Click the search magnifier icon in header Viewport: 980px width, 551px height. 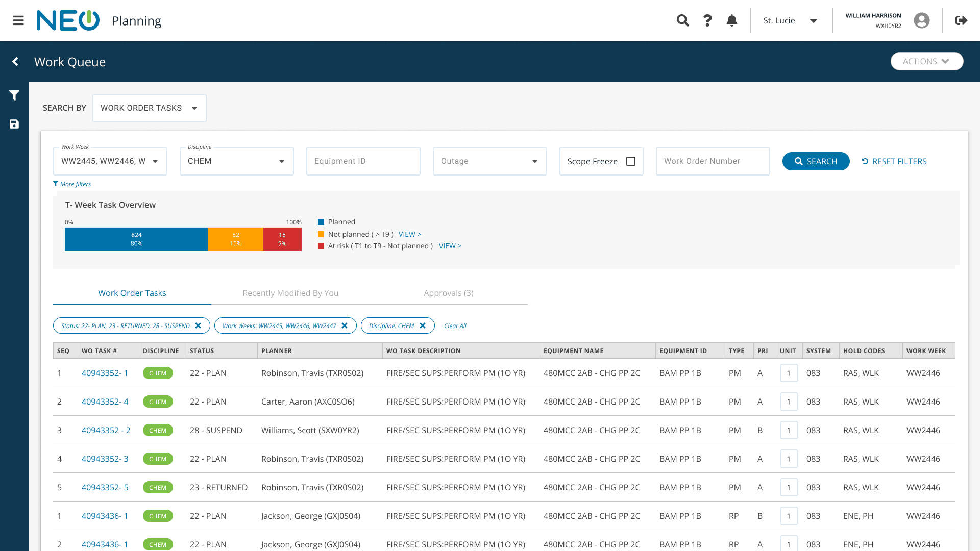[682, 20]
